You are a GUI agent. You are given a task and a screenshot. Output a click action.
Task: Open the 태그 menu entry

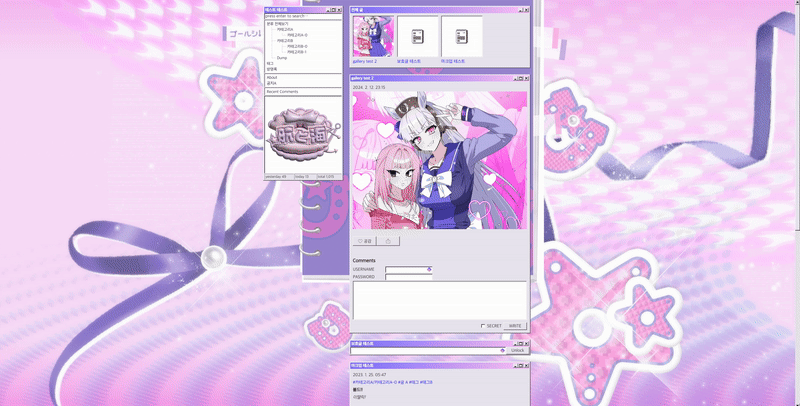[270, 63]
